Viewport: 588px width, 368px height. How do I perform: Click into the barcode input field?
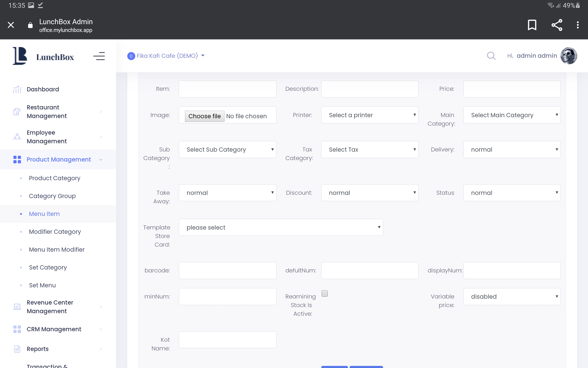(x=227, y=270)
